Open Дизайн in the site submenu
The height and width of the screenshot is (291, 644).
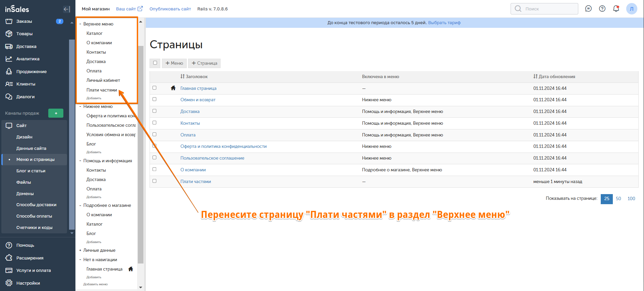click(x=24, y=137)
